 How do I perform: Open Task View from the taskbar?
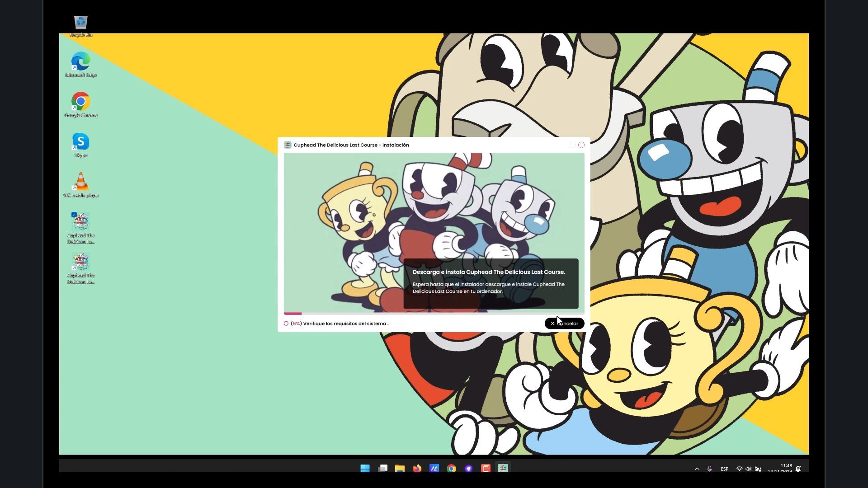click(382, 469)
